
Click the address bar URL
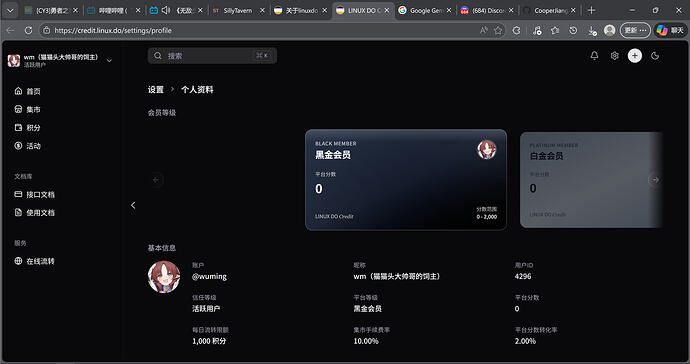click(x=113, y=30)
